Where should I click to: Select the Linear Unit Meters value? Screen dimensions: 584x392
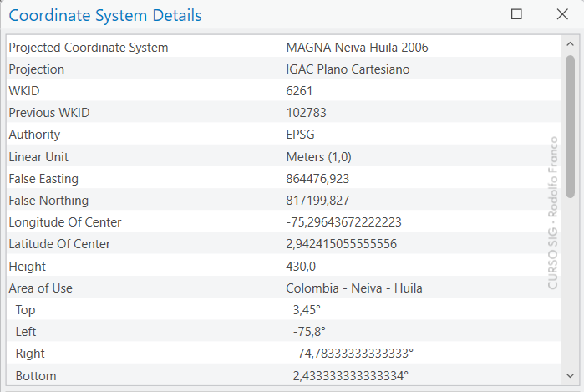click(x=319, y=157)
